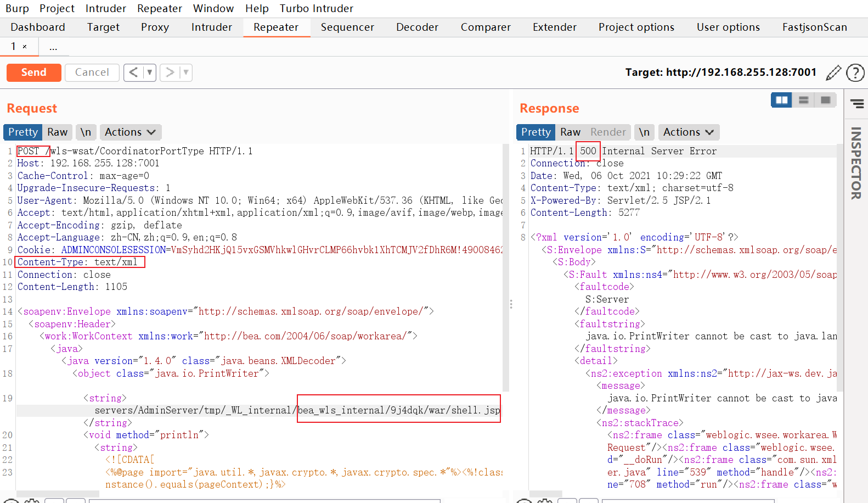The width and height of the screenshot is (868, 503).
Task: Open forward-history dropdown arrow
Action: click(x=186, y=72)
